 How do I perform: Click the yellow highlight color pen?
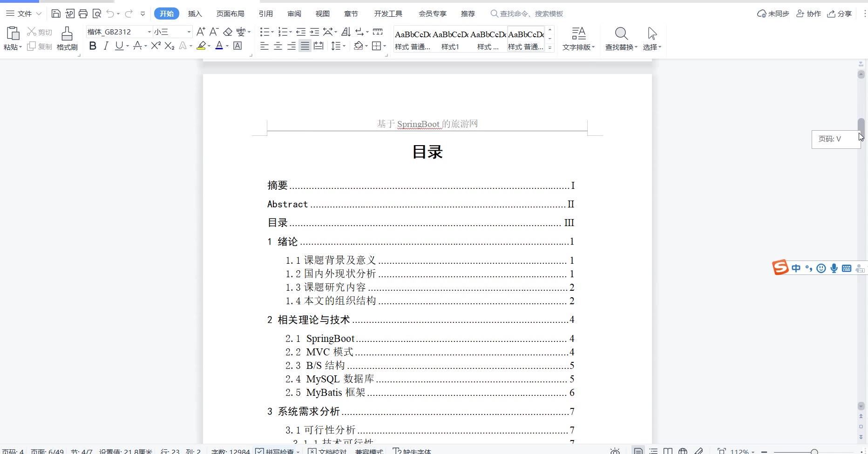coord(201,46)
